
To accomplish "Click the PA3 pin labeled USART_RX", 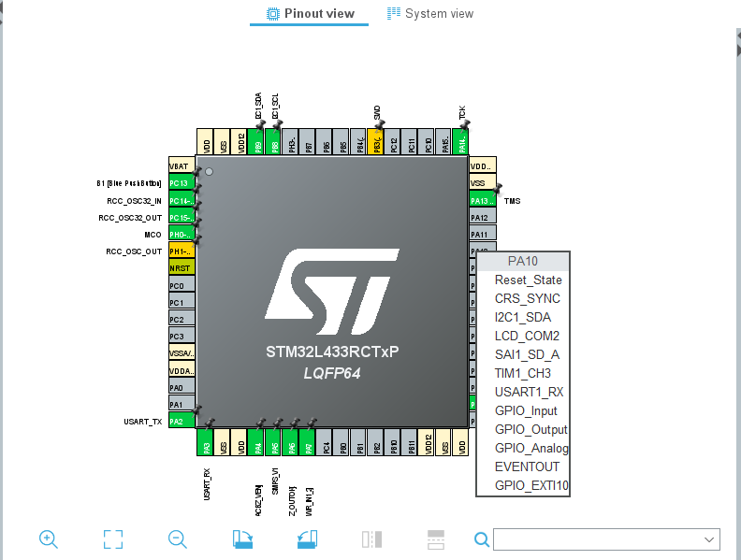I will pos(205,442).
